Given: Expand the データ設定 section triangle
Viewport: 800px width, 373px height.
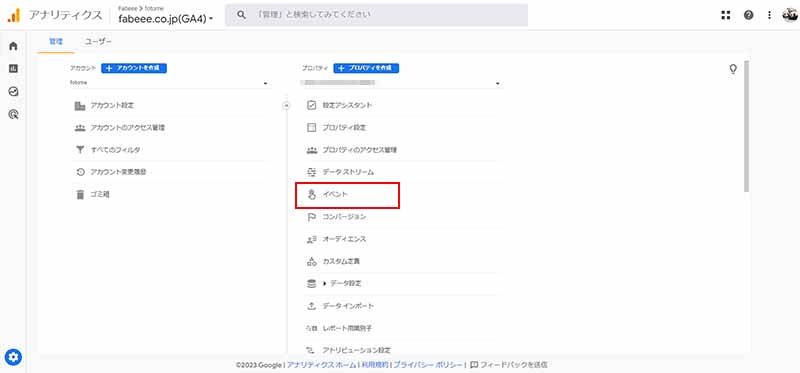Looking at the screenshot, I should pyautogui.click(x=325, y=284).
